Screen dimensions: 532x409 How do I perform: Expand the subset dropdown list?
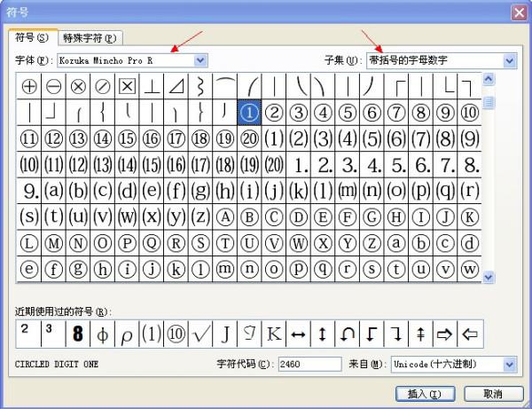click(510, 60)
